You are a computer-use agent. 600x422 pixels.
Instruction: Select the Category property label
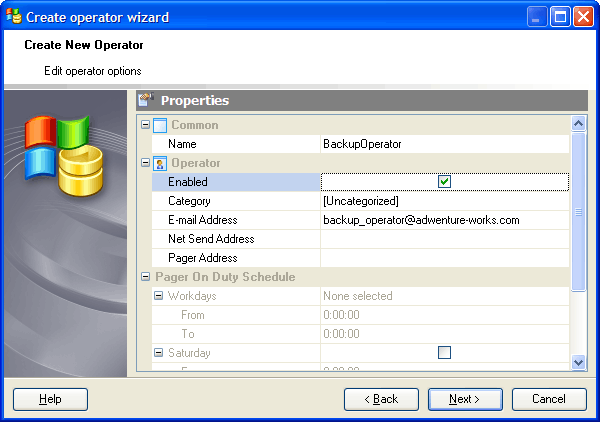[189, 201]
